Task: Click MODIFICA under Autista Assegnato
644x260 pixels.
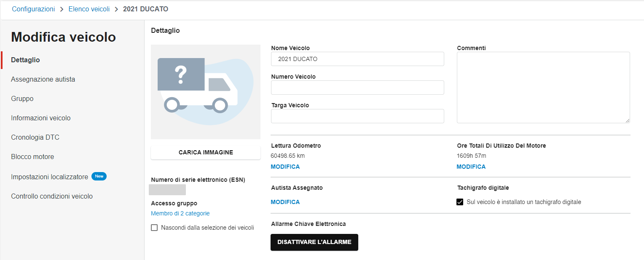Action: [285, 202]
